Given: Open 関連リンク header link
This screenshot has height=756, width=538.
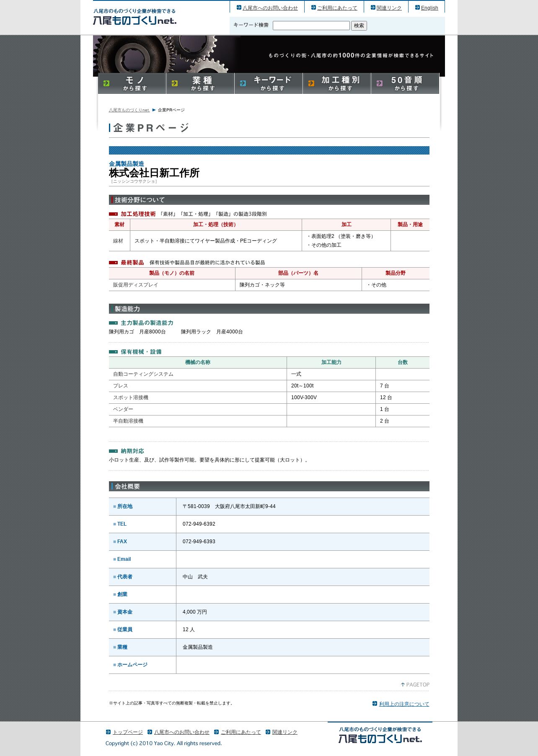Looking at the screenshot, I should click(389, 8).
